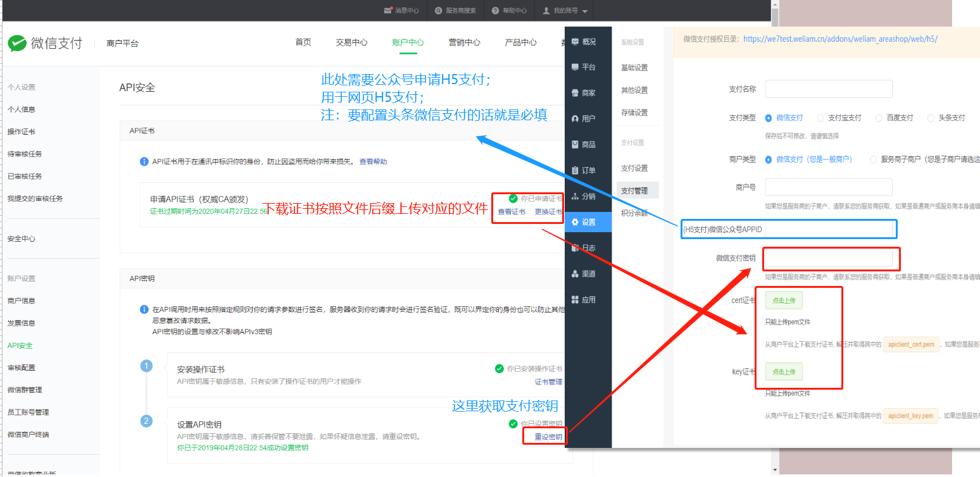Expand the 我的账号 account dropdown
Screen dimensions: 980x477
point(565,11)
